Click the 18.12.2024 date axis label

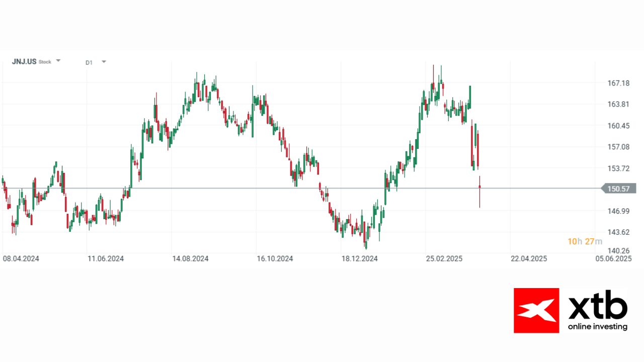pyautogui.click(x=360, y=258)
